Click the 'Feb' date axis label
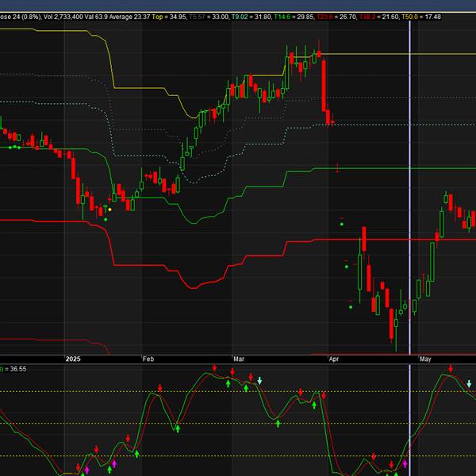 click(148, 359)
